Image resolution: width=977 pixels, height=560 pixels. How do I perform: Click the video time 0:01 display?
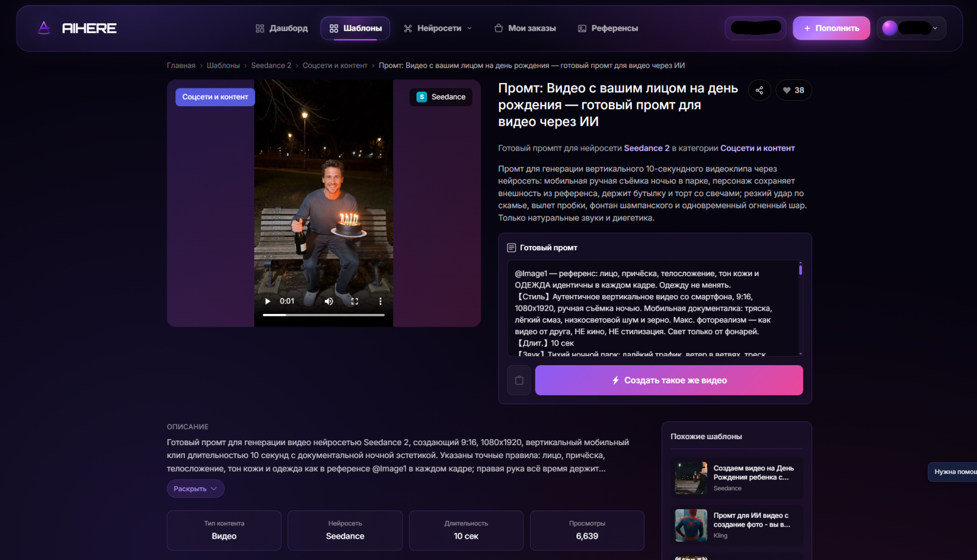pos(287,301)
